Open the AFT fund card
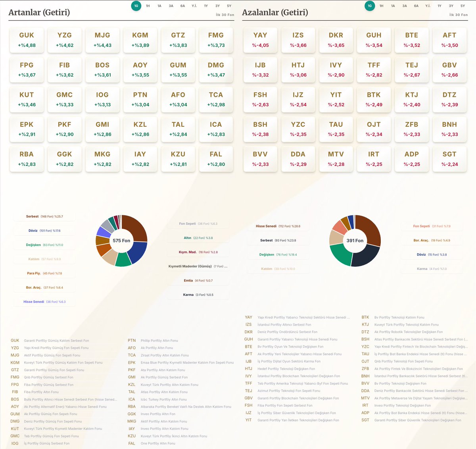Viewport: 476px width, 449px height. click(449, 40)
